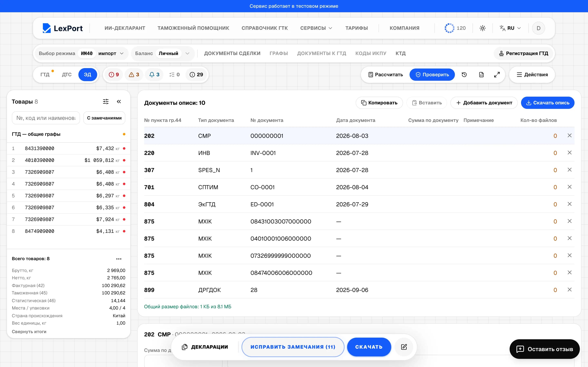Open history clock icon in toolbar
Viewport: 588px width, 367px height.
(464, 74)
